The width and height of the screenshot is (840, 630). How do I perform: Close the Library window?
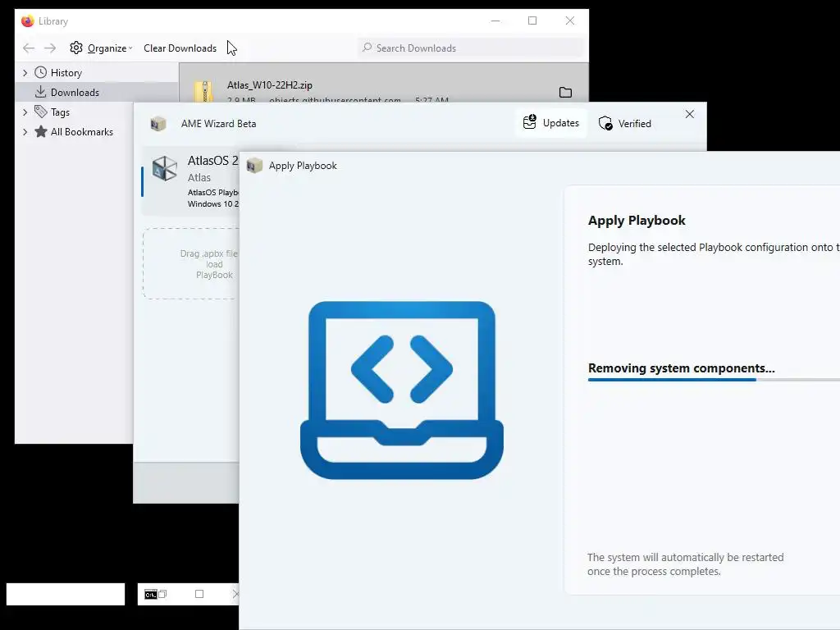(570, 21)
